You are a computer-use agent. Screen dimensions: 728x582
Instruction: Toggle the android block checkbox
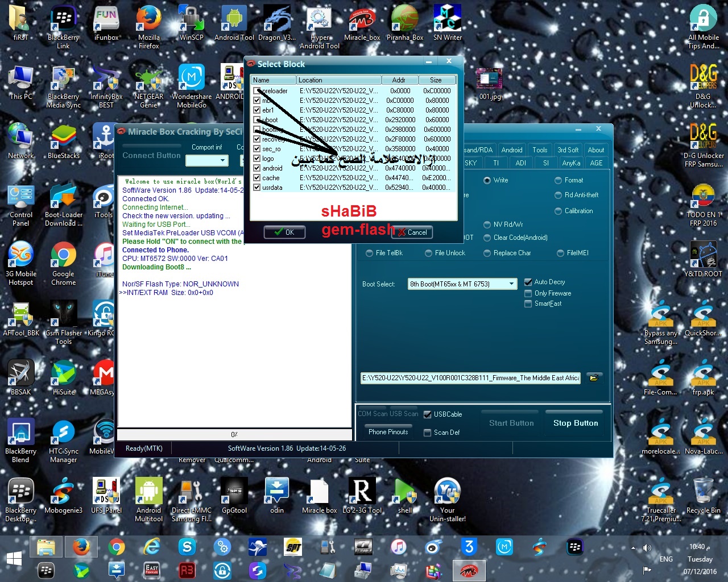pyautogui.click(x=257, y=168)
